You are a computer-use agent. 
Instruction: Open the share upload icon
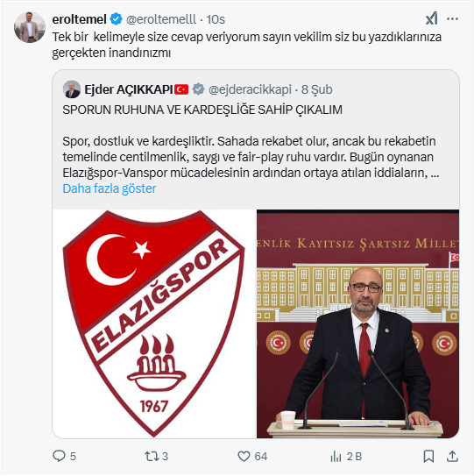click(452, 456)
